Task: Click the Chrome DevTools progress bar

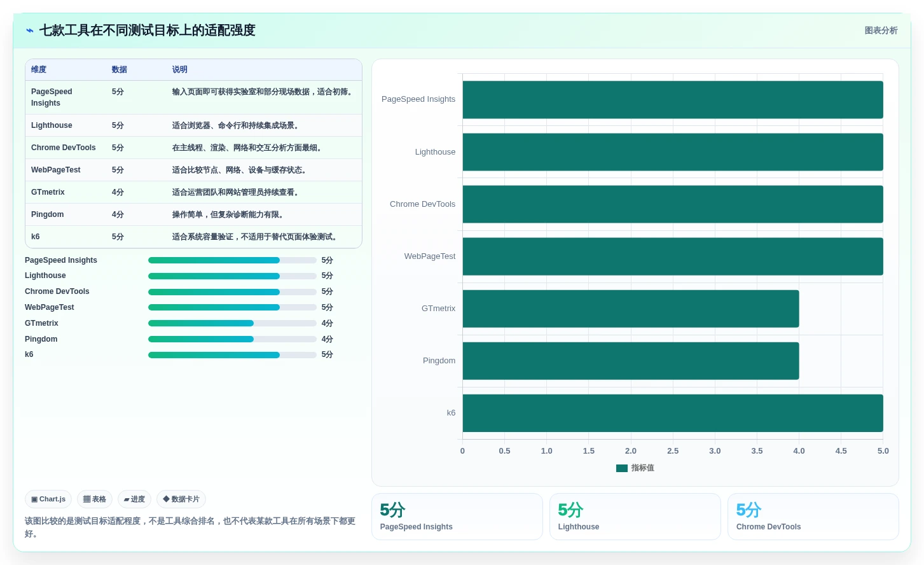Action: pos(232,292)
